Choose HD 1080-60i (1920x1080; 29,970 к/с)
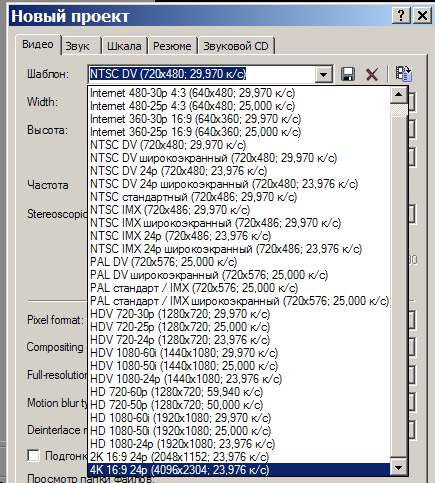This screenshot has width=435, height=483. pyautogui.click(x=239, y=418)
